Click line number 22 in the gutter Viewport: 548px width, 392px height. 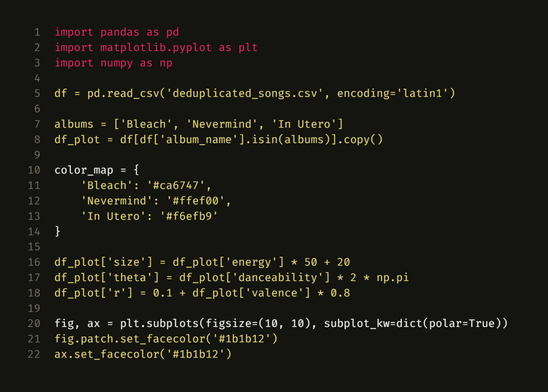(x=34, y=354)
